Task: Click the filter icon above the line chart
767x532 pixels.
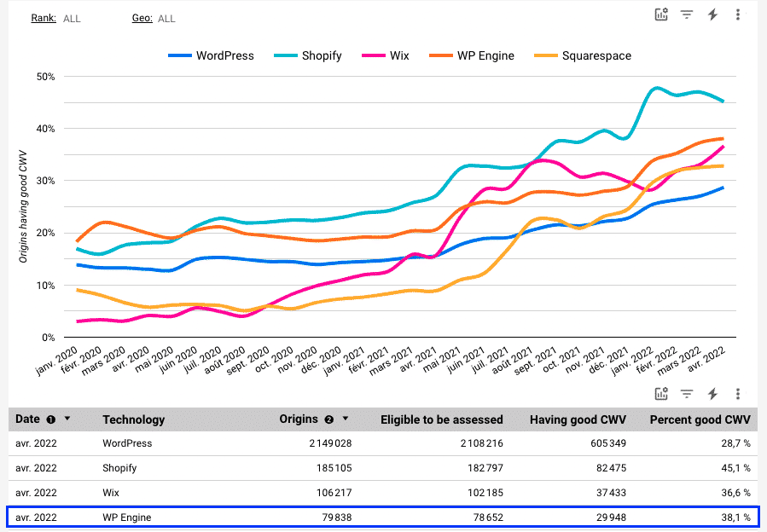Action: click(x=687, y=14)
